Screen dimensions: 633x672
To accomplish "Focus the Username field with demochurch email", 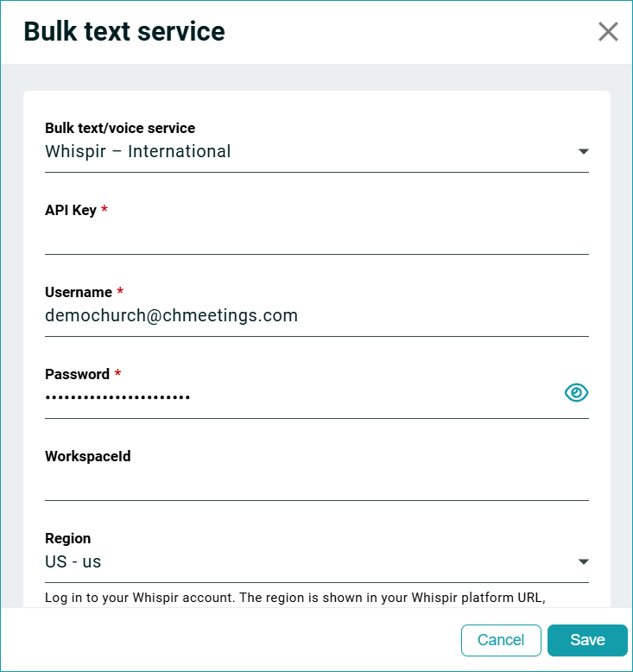I will tap(316, 316).
